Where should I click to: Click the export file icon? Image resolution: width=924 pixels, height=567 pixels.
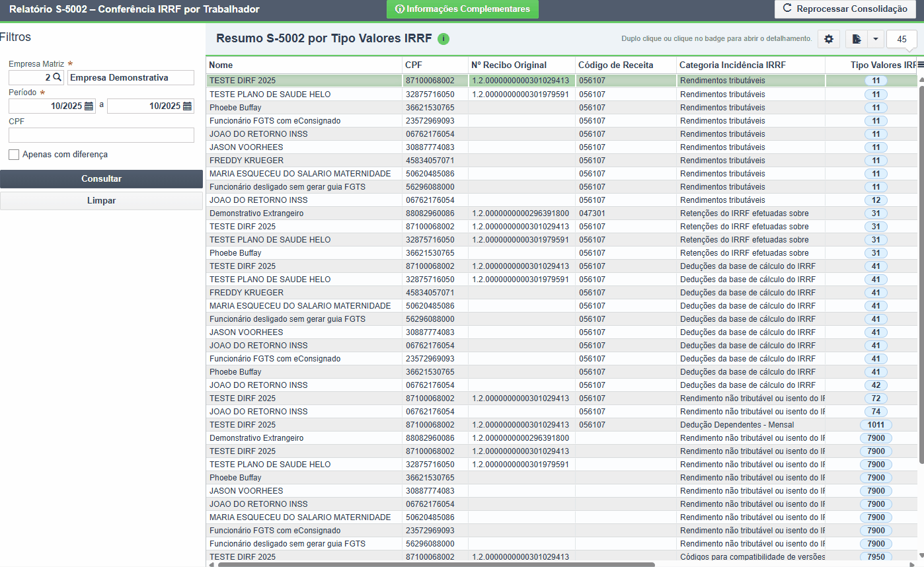click(x=857, y=39)
